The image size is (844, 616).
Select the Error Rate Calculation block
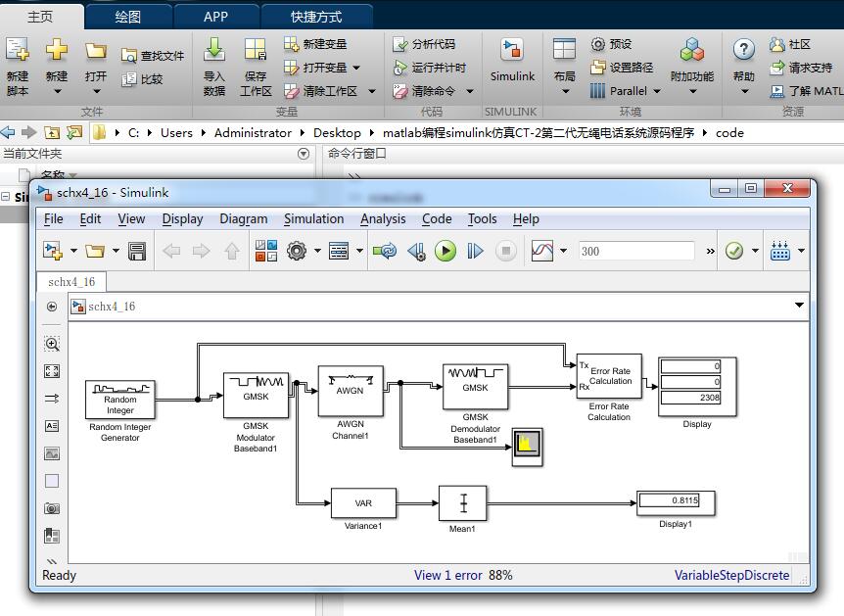[x=609, y=376]
